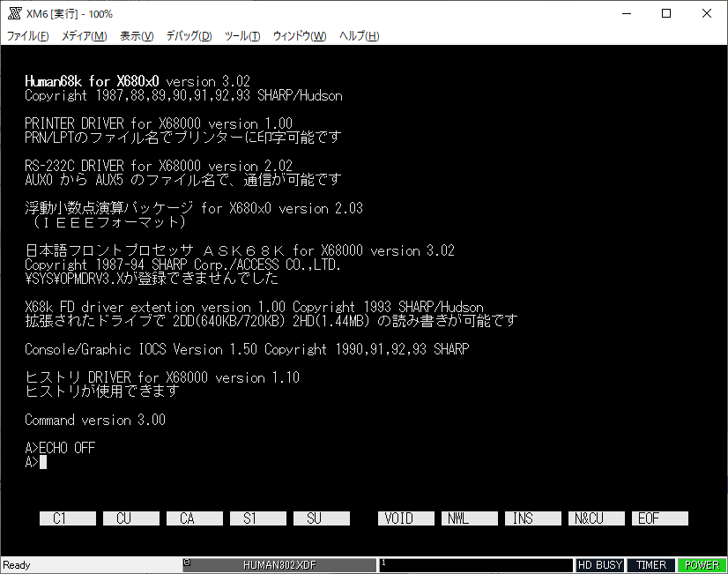Click the XM6 application icon in title bar
This screenshot has width=728, height=574.
click(x=14, y=13)
